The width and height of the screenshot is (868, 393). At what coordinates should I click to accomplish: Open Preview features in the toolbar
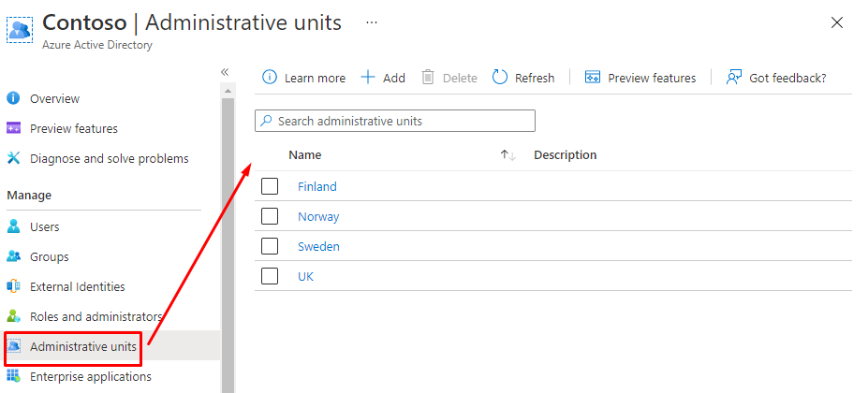(641, 78)
